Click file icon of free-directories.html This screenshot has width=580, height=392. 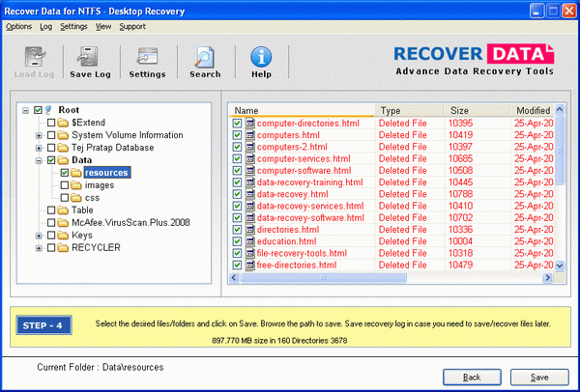pos(250,266)
